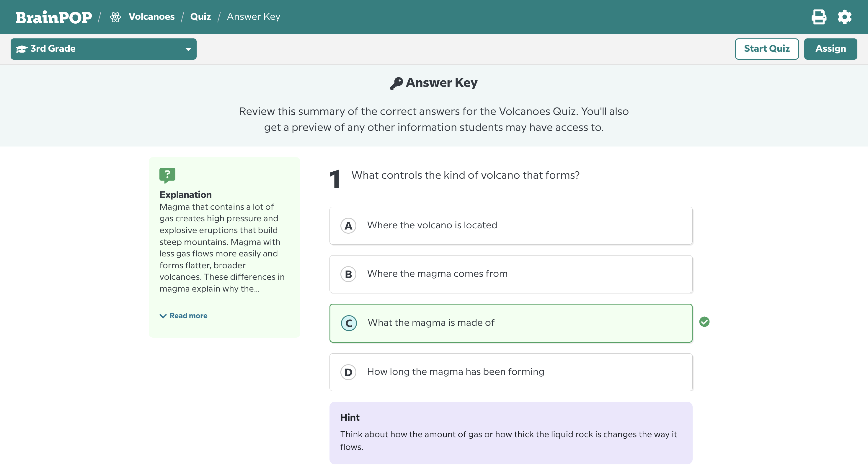Open the Volcanoes breadcrumb link

(152, 17)
